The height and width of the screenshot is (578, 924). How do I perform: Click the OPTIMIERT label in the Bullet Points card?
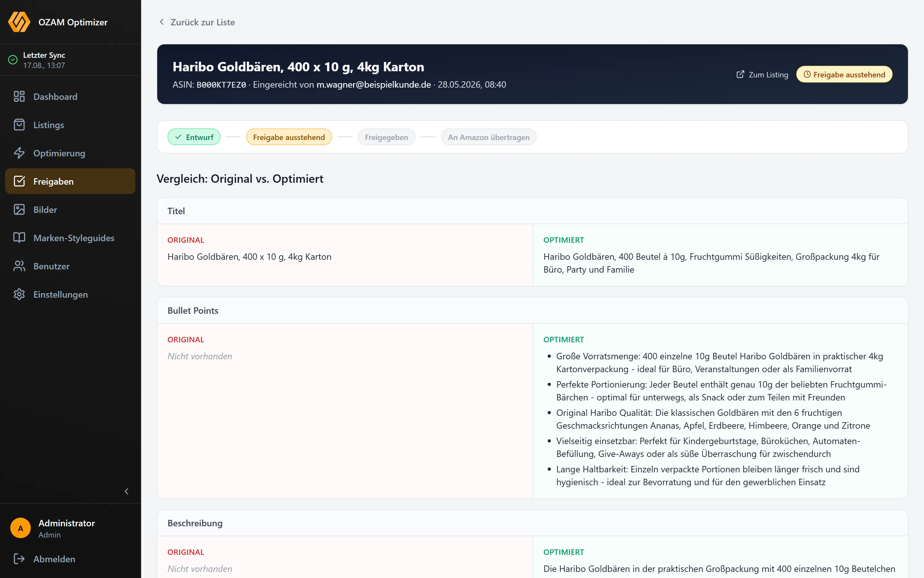(x=564, y=339)
